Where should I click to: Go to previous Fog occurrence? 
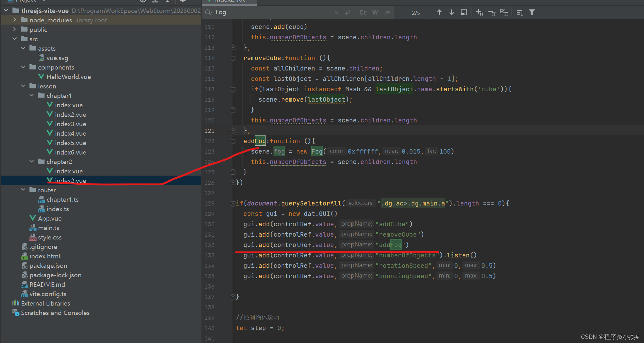[x=439, y=12]
